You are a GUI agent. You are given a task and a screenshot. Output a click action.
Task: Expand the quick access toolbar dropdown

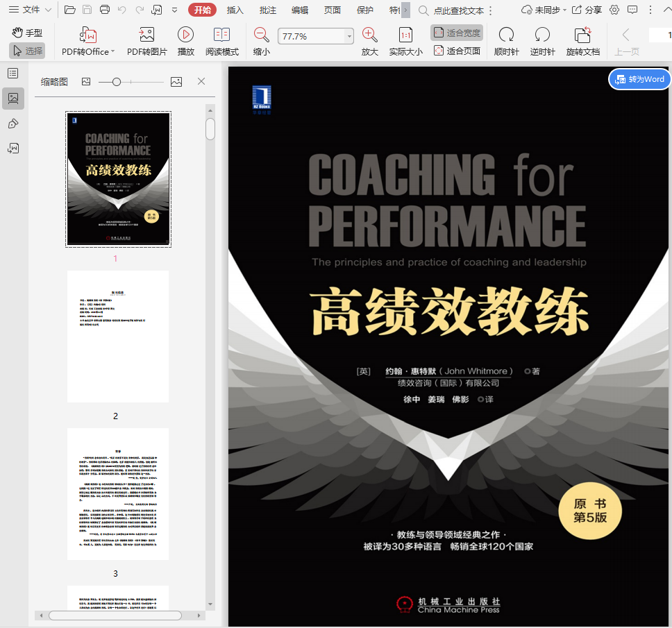tap(174, 10)
